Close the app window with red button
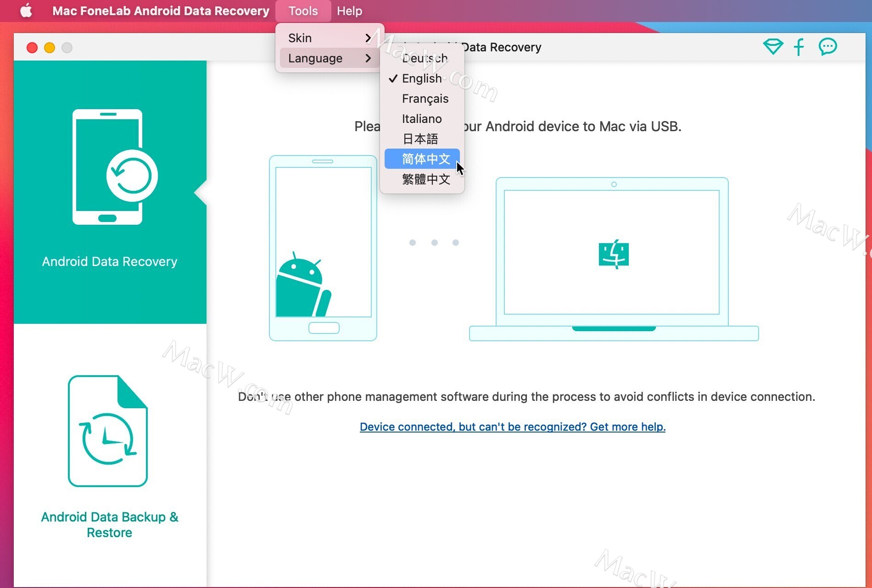Image resolution: width=872 pixels, height=588 pixels. pos(32,48)
